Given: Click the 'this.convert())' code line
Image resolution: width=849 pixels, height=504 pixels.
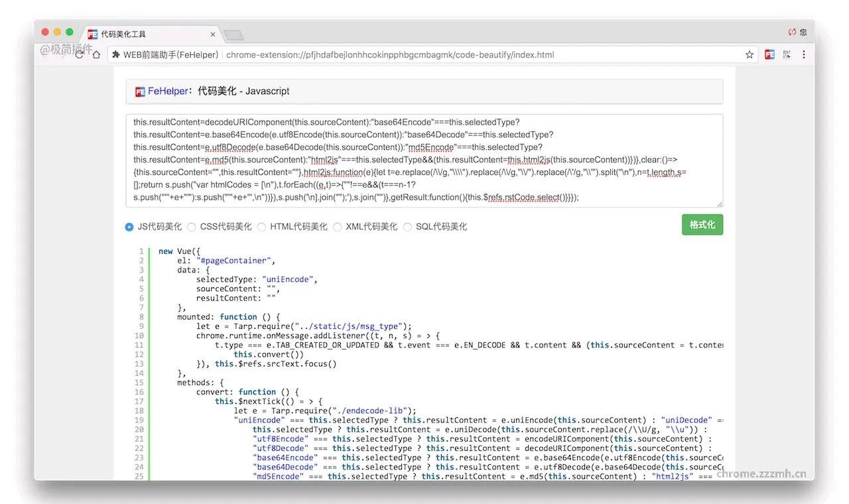Looking at the screenshot, I should click(x=269, y=354).
